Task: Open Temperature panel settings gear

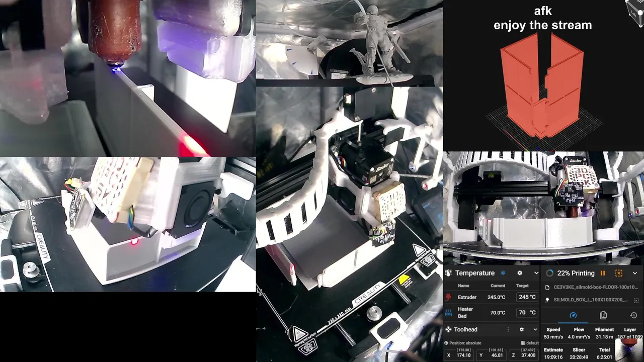Action: coord(520,273)
